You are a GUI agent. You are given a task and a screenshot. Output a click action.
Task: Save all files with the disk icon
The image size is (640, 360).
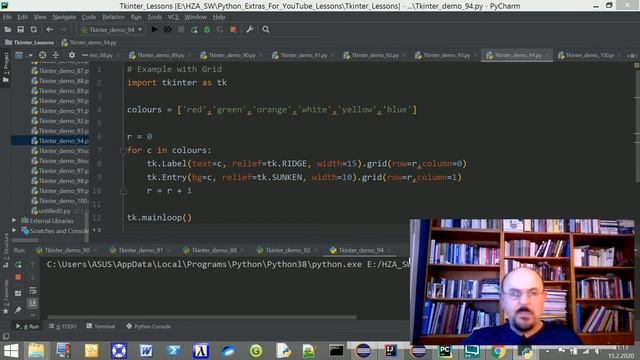pyautogui.click(x=20, y=29)
